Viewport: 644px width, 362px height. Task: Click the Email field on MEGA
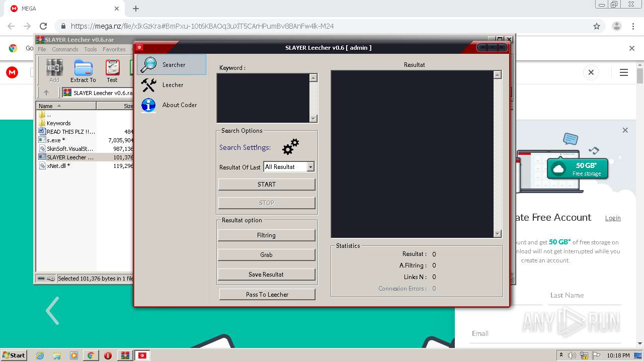545,333
